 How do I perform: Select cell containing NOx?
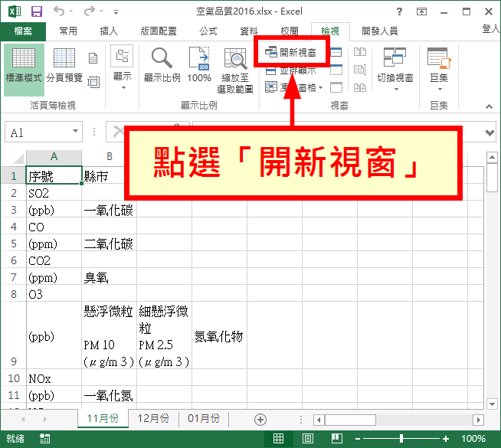coord(54,378)
